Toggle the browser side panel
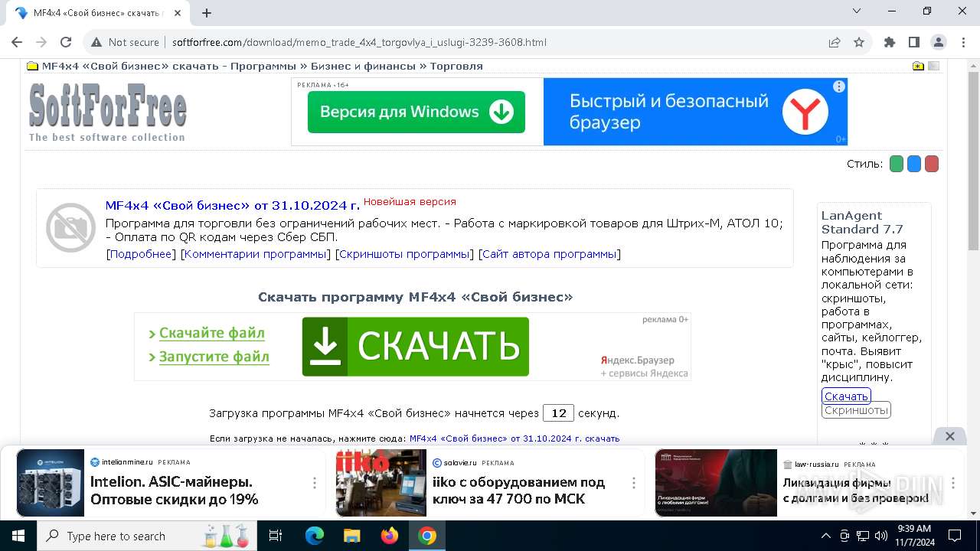This screenshot has height=551, width=980. (914, 42)
